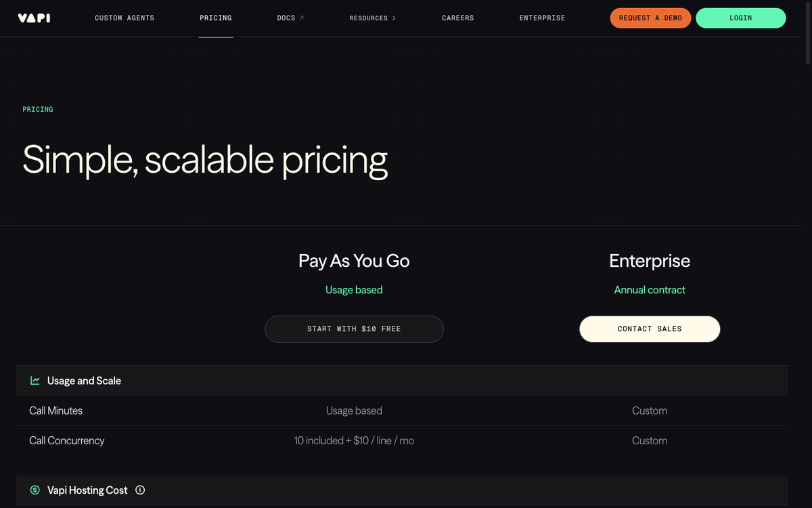This screenshot has width=812, height=508.
Task: Click the Usage based label under Pay As You Go
Action: click(354, 289)
